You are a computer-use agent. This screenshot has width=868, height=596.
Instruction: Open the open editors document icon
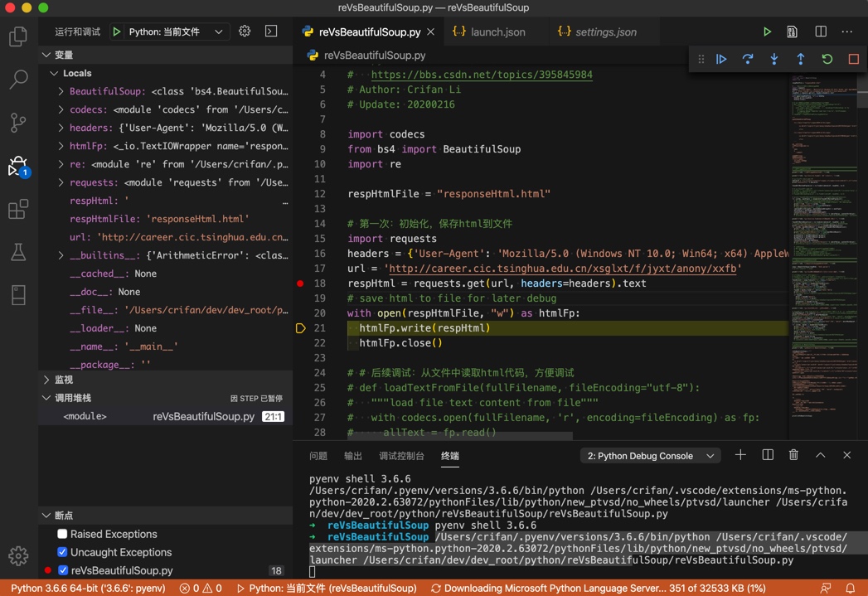793,32
